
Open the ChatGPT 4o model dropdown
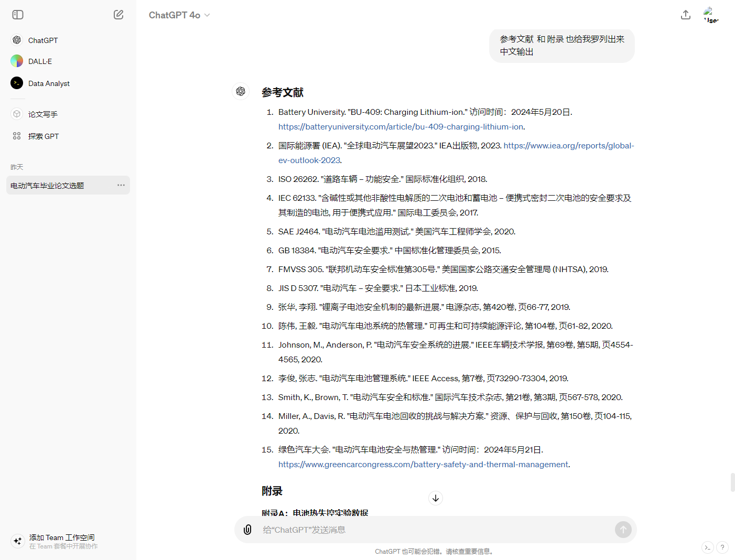click(x=179, y=15)
